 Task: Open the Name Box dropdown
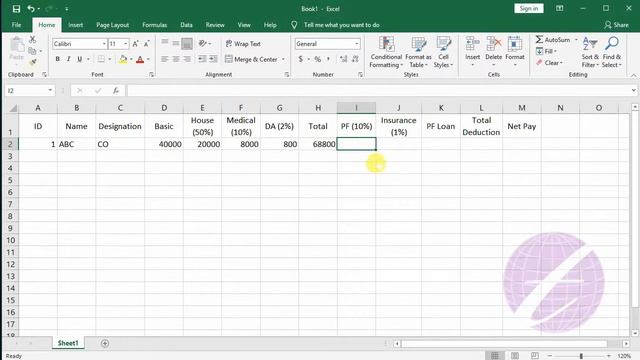click(x=50, y=91)
